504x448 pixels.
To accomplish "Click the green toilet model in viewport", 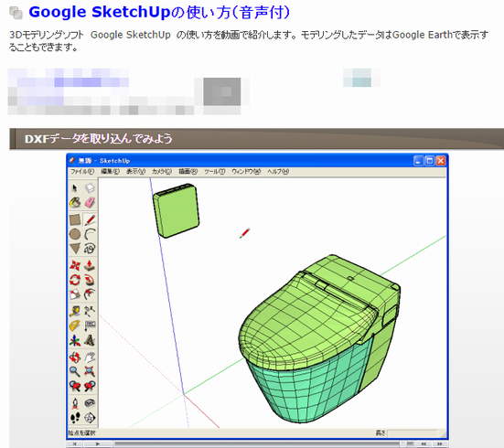I will pyautogui.click(x=320, y=339).
